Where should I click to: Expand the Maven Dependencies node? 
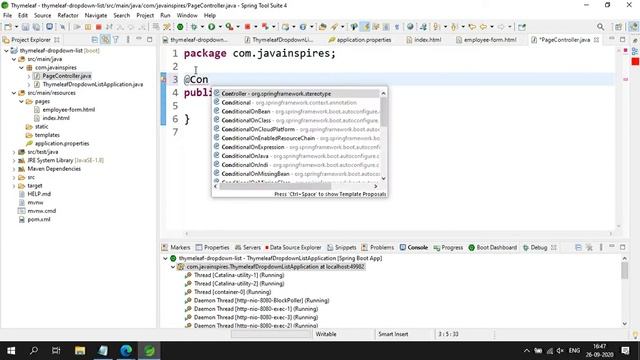(x=14, y=169)
